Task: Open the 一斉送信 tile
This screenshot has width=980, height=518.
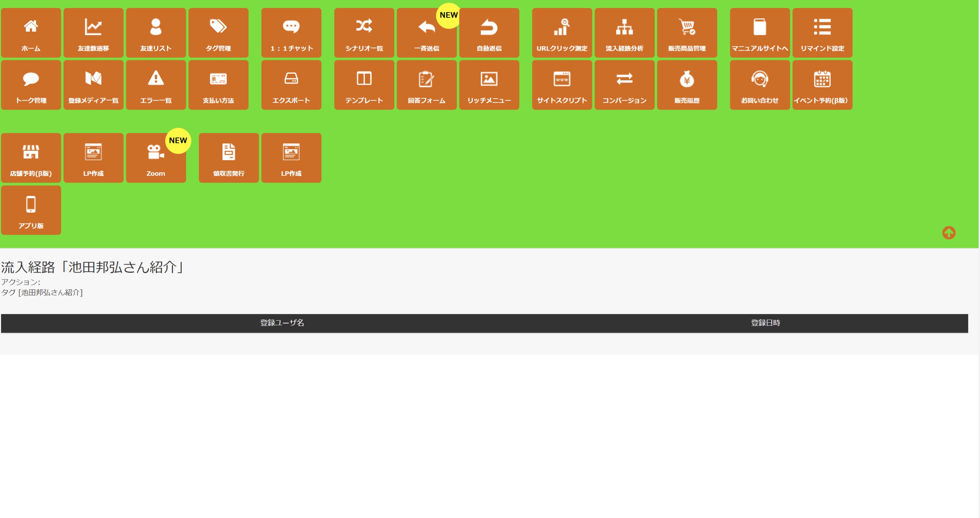Action: (x=427, y=33)
